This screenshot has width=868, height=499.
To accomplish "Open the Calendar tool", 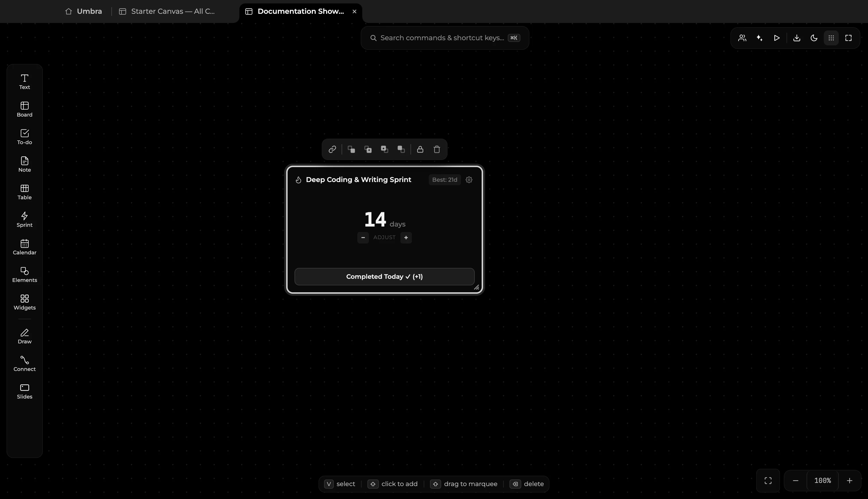I will point(24,247).
